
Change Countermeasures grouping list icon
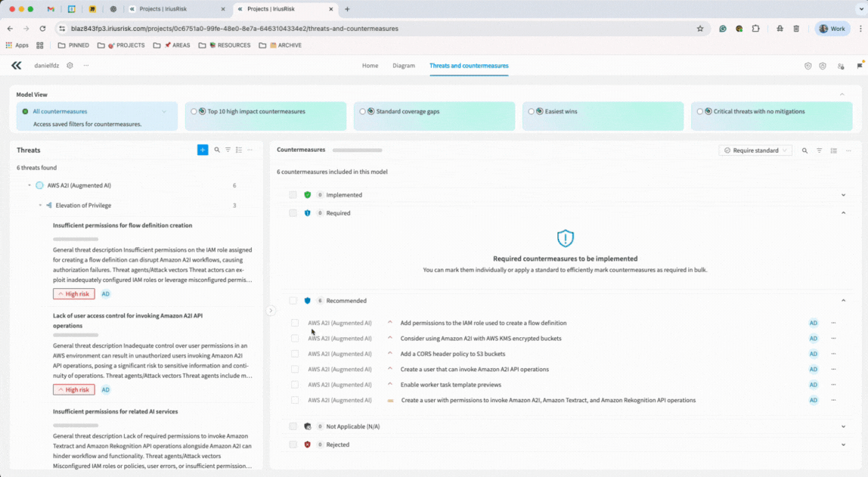click(x=834, y=150)
